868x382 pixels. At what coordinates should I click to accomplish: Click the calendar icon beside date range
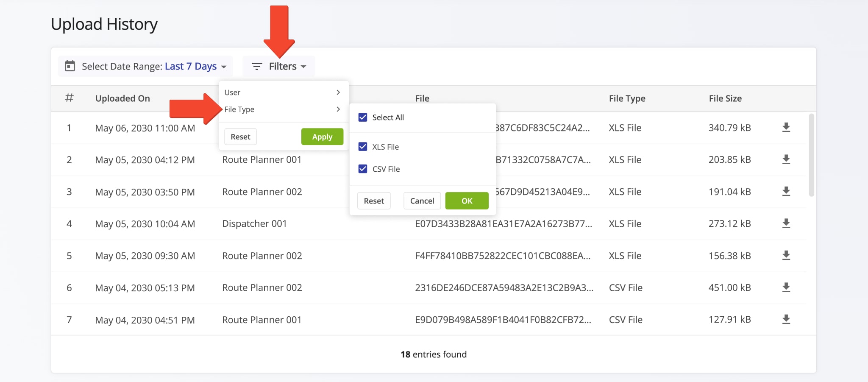click(70, 66)
